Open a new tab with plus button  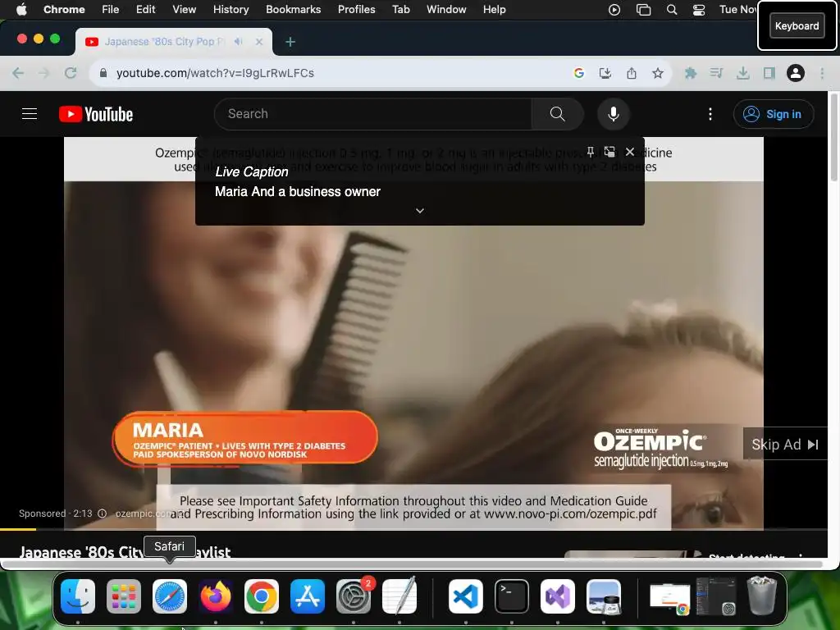click(x=290, y=41)
